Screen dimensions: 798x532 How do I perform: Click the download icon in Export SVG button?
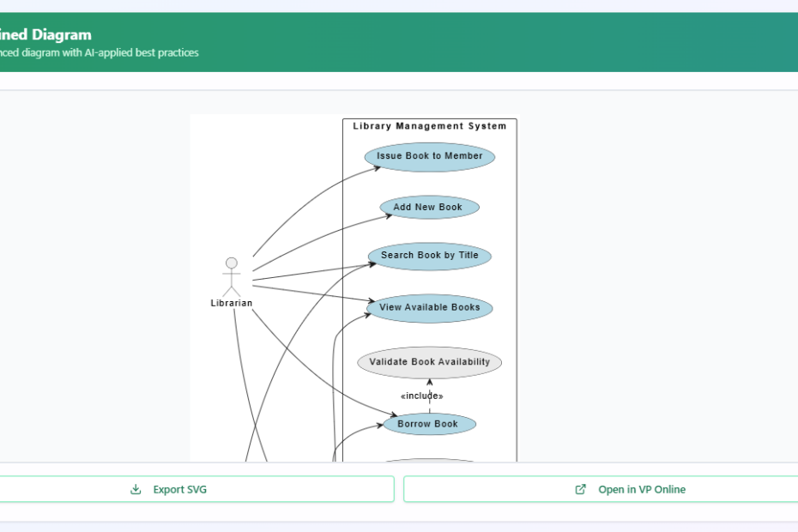pos(135,489)
